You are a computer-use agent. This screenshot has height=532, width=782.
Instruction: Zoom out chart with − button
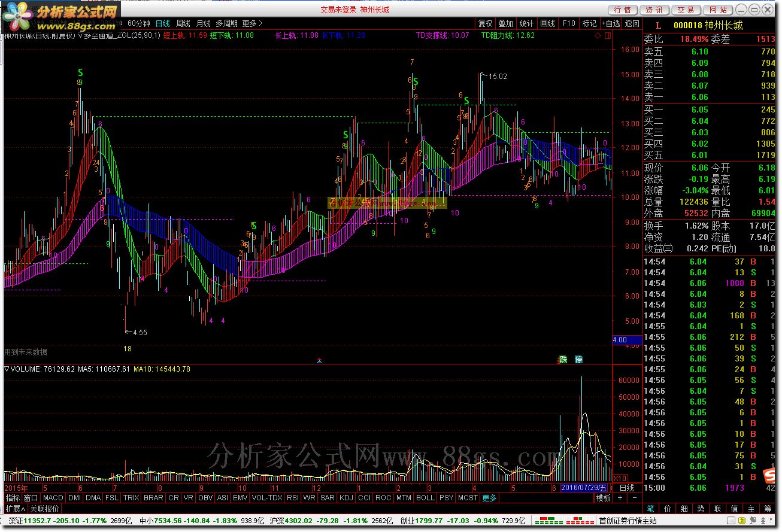(634, 498)
